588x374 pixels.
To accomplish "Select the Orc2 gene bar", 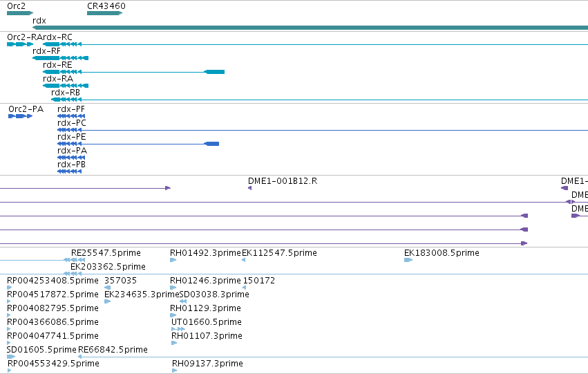I will click(x=20, y=13).
